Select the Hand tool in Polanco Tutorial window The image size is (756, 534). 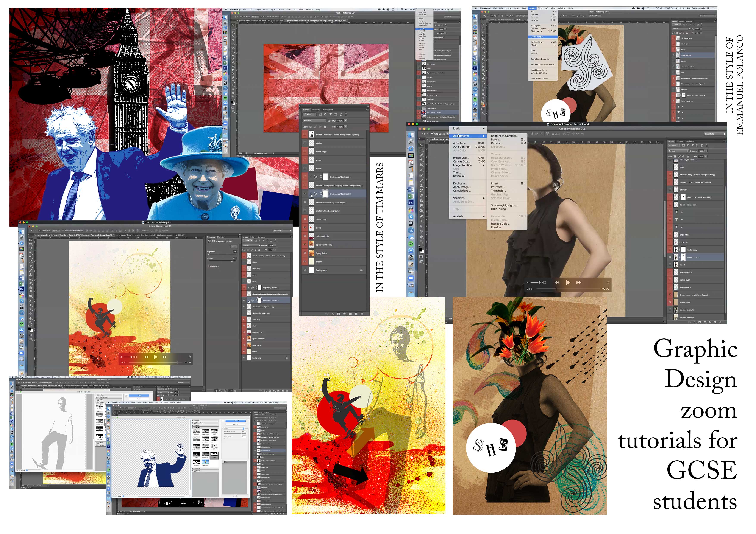(x=421, y=237)
